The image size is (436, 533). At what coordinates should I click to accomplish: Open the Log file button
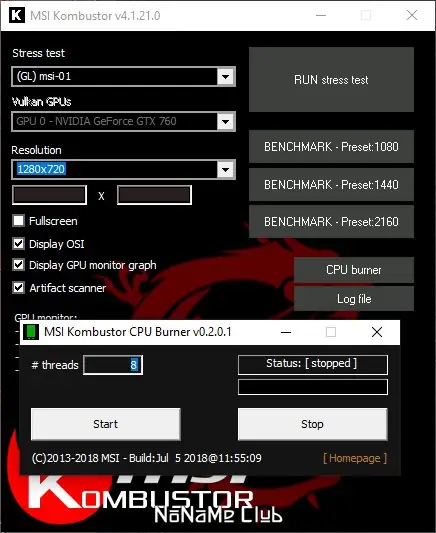354,298
